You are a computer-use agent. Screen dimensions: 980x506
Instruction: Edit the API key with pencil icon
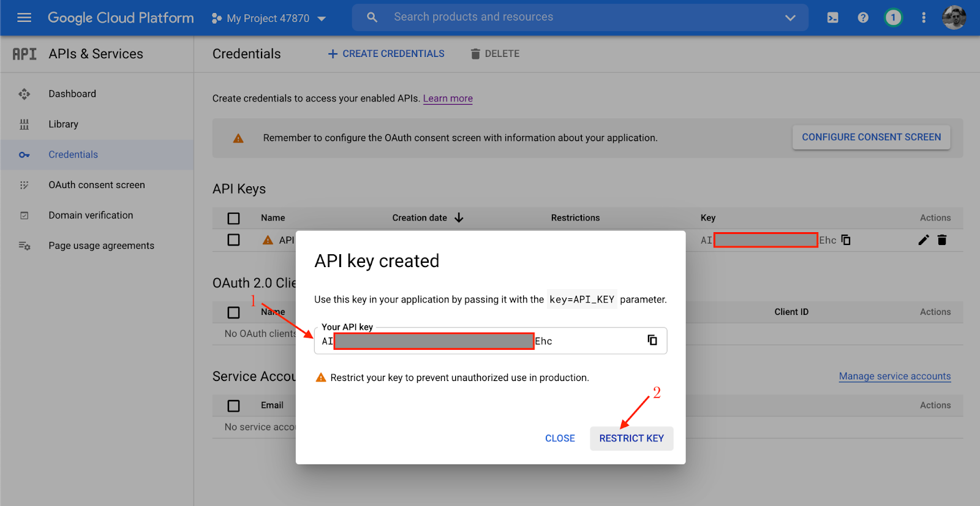point(924,240)
